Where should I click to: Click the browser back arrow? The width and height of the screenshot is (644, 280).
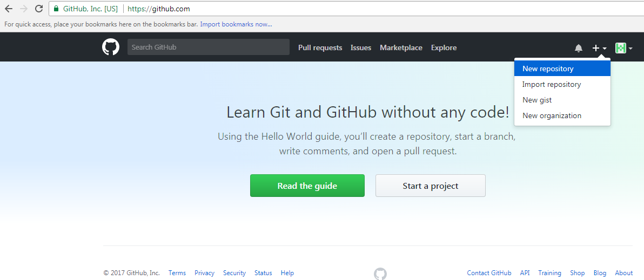tap(9, 9)
